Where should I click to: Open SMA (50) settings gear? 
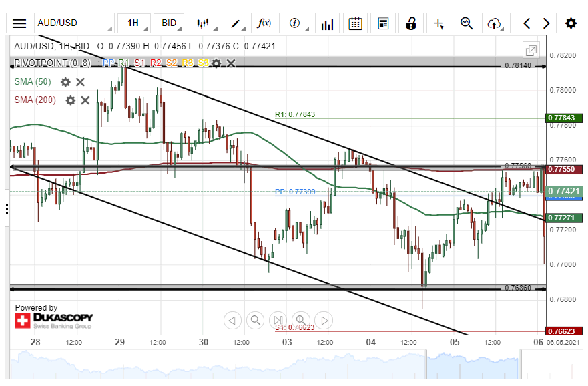click(65, 82)
